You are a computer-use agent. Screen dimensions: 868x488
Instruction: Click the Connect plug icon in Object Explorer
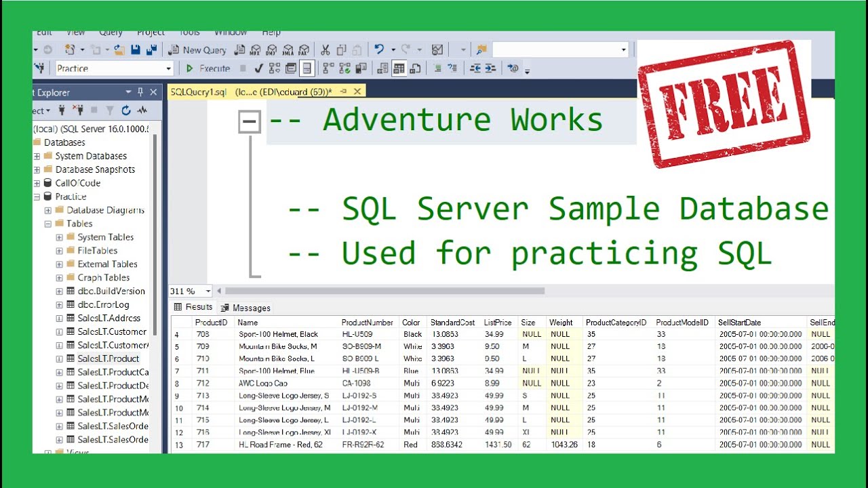pyautogui.click(x=62, y=110)
